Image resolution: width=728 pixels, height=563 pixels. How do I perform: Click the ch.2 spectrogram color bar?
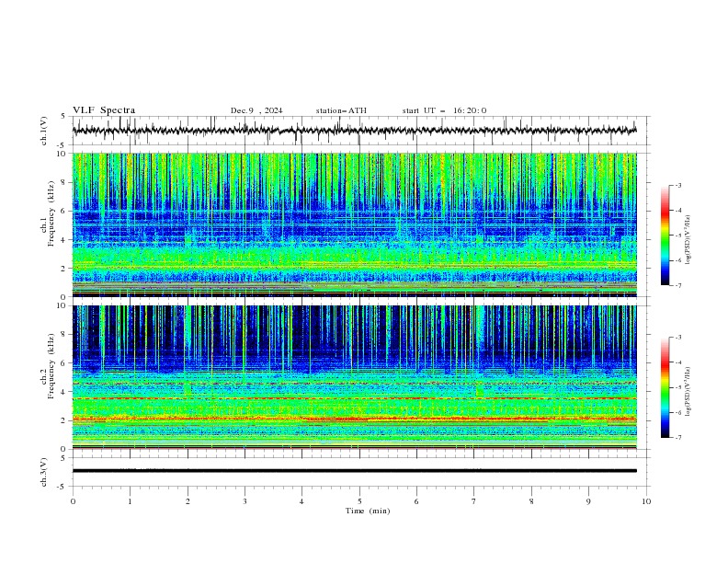pos(665,387)
